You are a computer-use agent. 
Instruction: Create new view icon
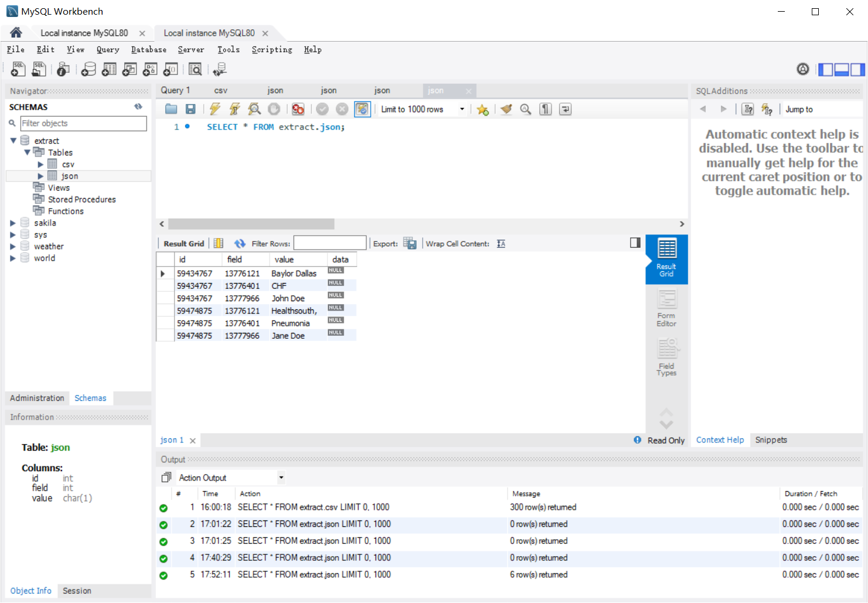click(129, 69)
